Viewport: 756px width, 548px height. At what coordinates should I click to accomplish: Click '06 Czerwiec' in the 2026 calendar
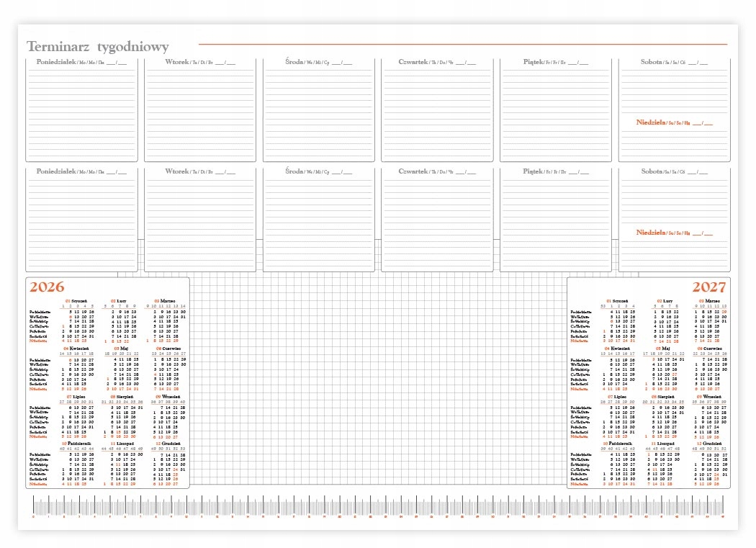click(168, 349)
